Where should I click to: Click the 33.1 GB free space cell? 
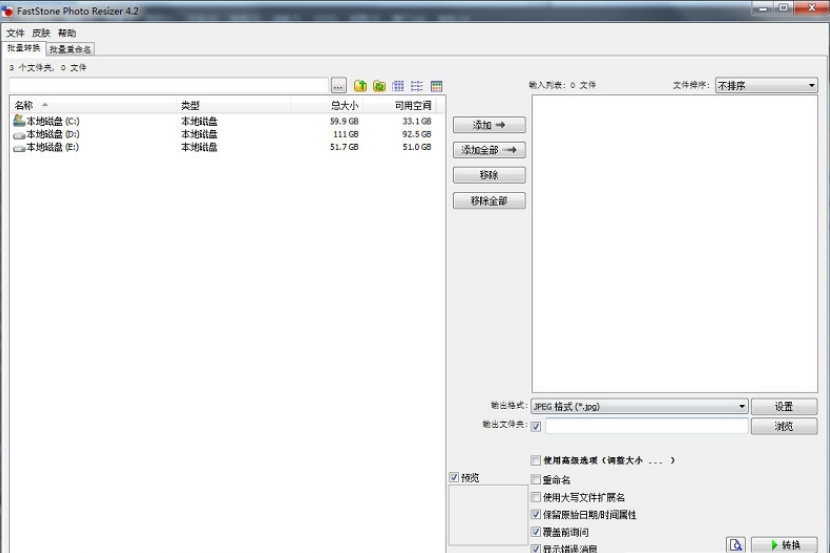(417, 121)
